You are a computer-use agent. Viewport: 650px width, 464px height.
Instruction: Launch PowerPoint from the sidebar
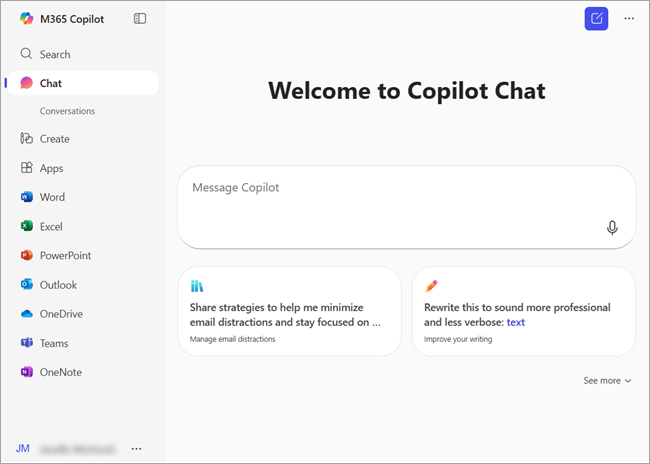65,255
